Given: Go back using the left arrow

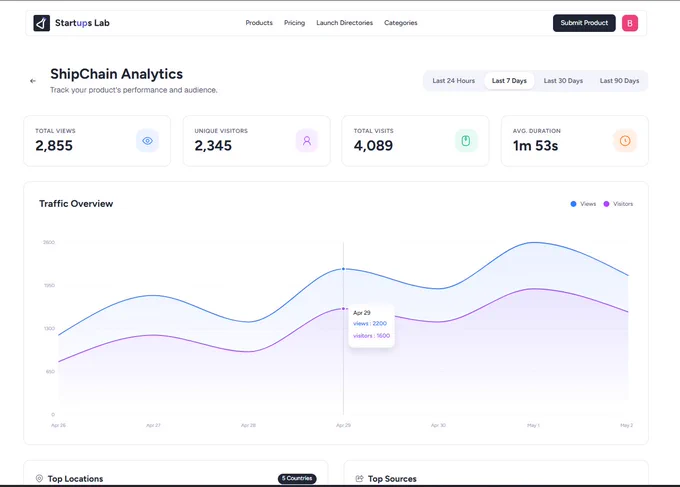Looking at the screenshot, I should [33, 81].
